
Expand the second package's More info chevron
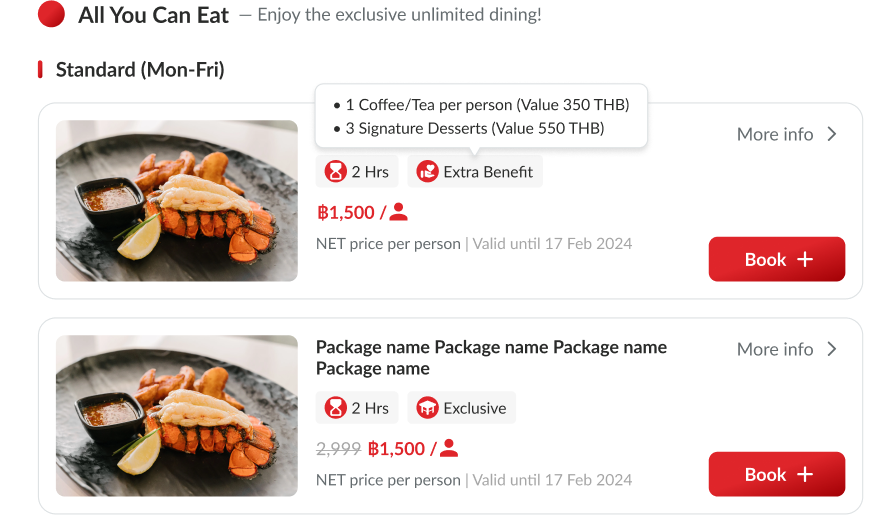[832, 349]
